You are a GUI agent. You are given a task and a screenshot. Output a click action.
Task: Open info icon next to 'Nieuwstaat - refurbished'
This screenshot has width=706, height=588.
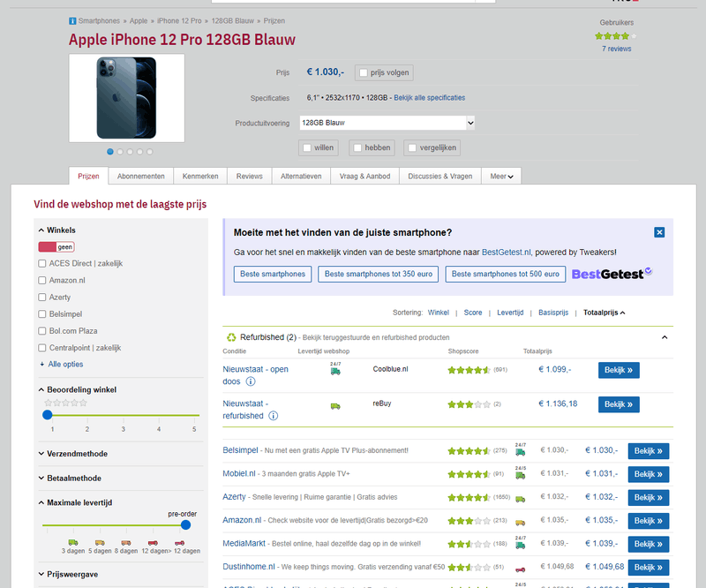click(x=274, y=416)
